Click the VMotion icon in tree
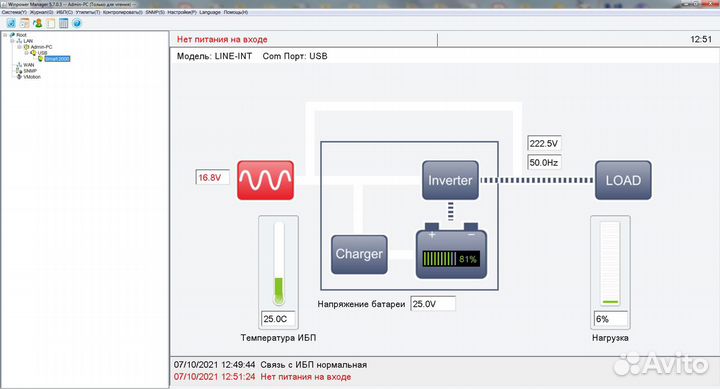This screenshot has height=389, width=720. point(19,77)
